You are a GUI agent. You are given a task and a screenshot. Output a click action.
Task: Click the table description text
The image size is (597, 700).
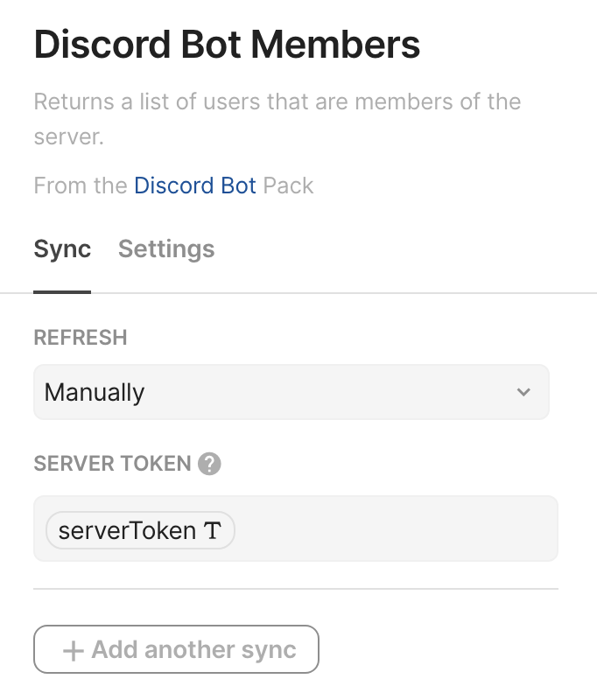277,101
